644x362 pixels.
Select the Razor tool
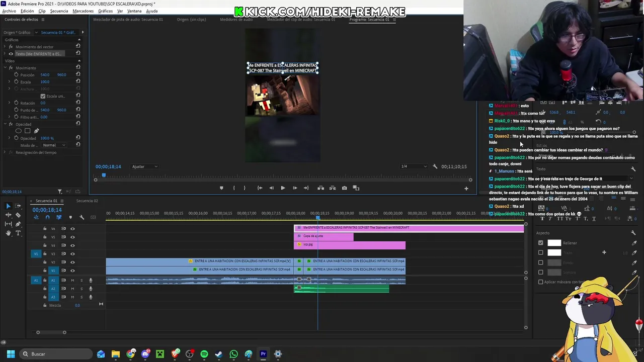click(x=18, y=215)
